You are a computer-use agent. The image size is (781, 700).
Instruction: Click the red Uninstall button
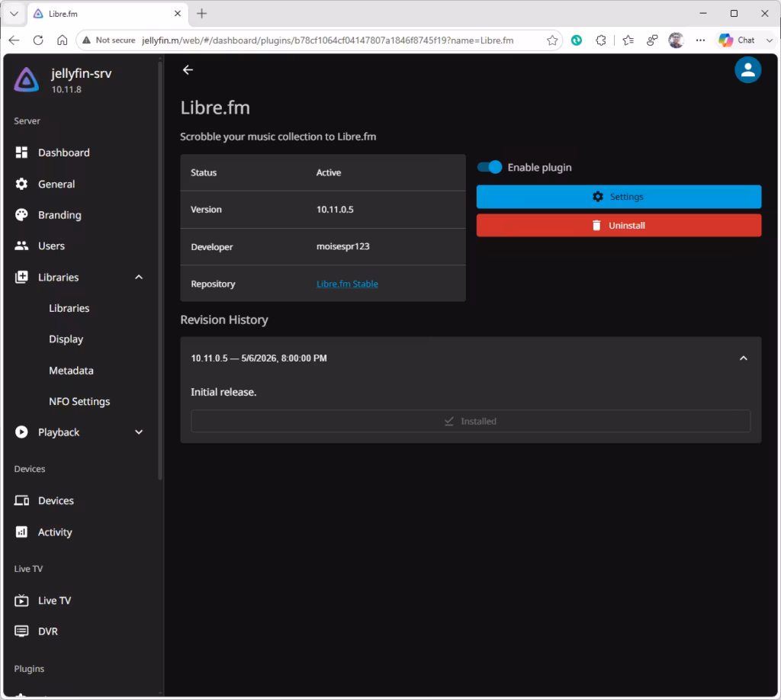(619, 226)
